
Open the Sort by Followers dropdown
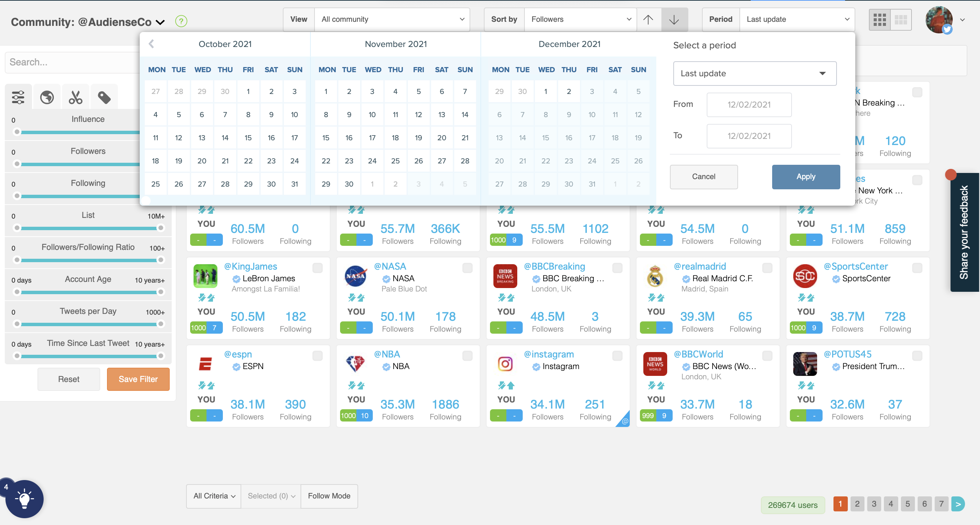point(581,19)
